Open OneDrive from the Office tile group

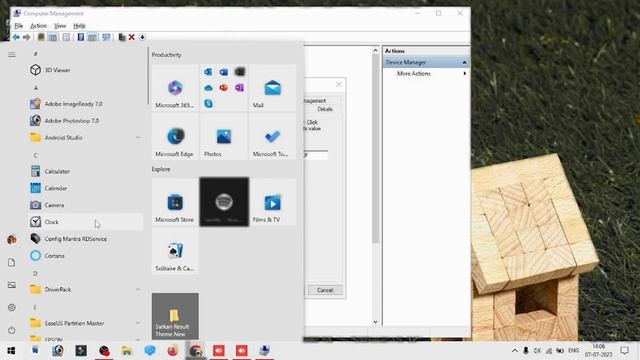coord(208,88)
